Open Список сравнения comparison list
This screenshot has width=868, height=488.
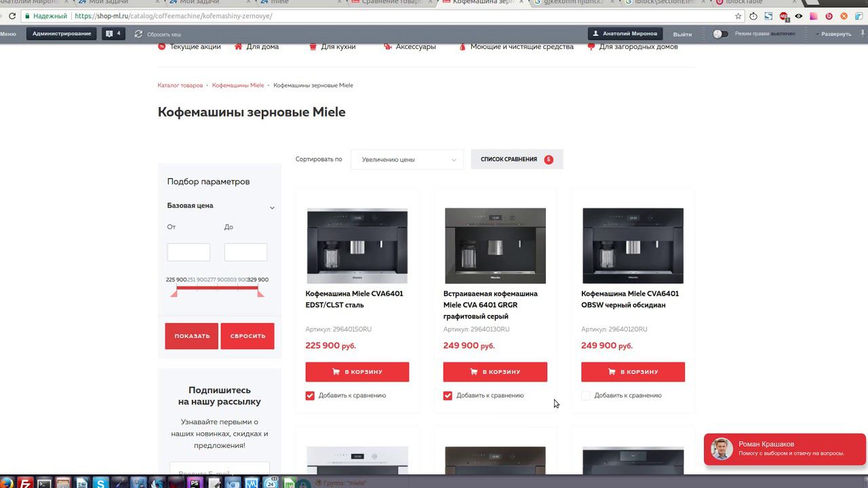pyautogui.click(x=517, y=159)
